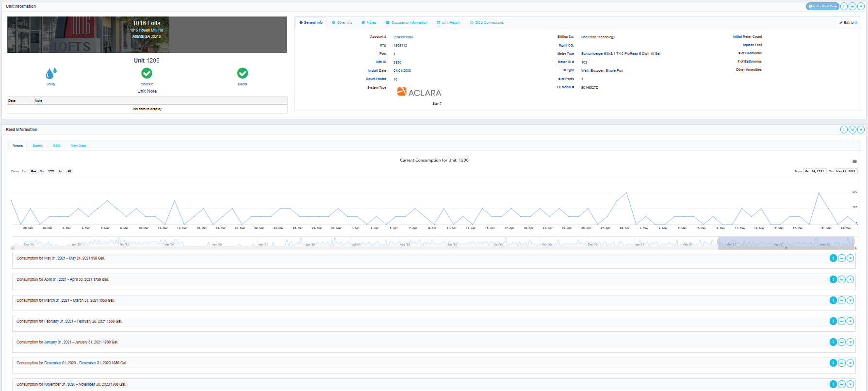Click the Add to Work Order button
Image resolution: width=868 pixels, height=391 pixels.
tap(822, 6)
